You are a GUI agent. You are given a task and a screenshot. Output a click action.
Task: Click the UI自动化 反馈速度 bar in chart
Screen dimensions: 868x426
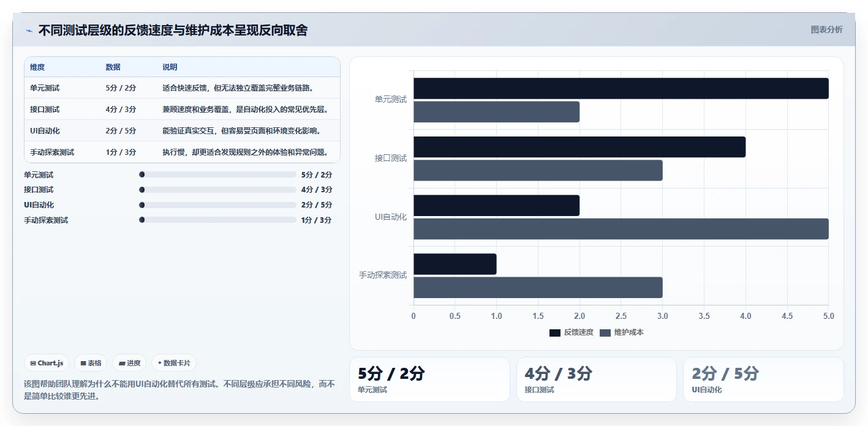tap(496, 206)
